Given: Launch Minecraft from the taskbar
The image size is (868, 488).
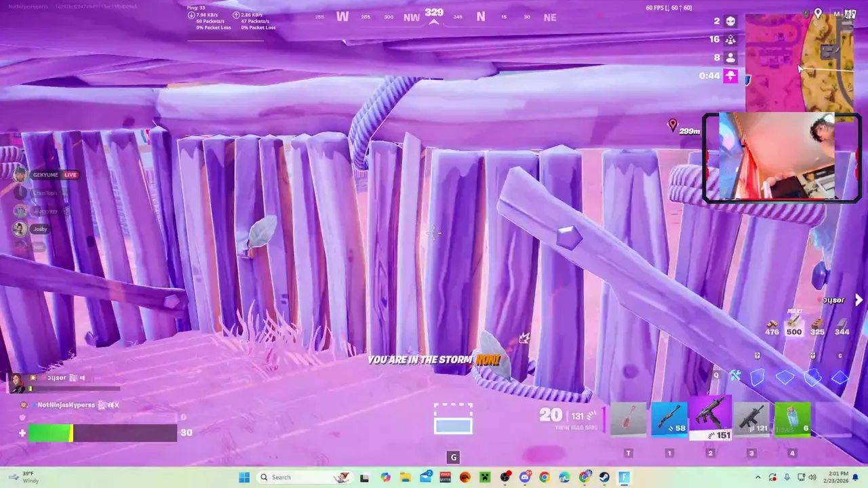Looking at the screenshot, I should (x=485, y=477).
